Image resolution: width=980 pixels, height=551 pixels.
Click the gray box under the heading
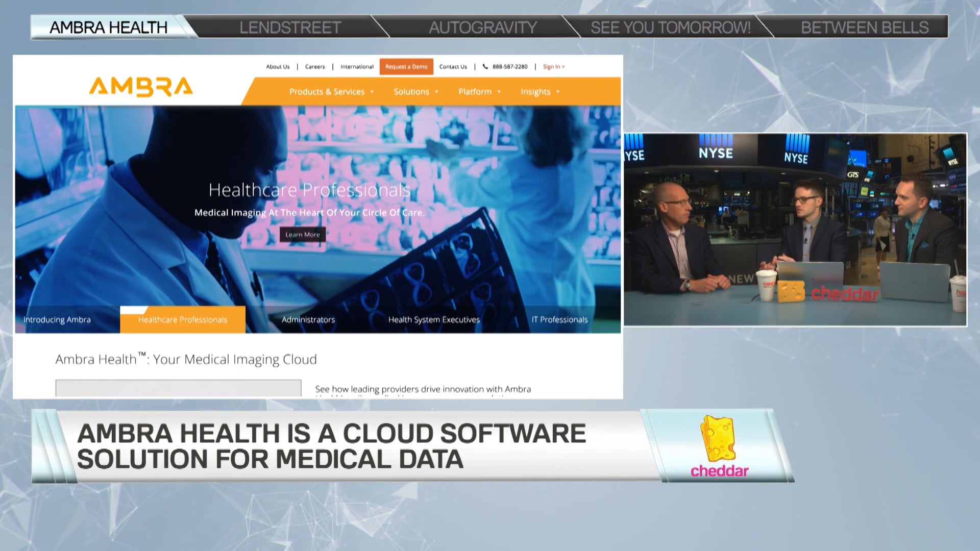[178, 388]
